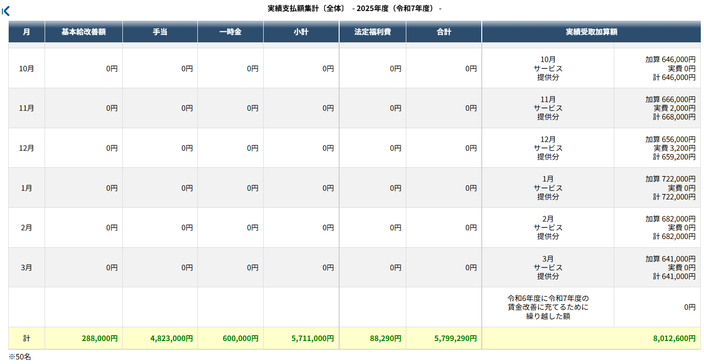Screen dimensions: 704x364
Task: Click the 基本給改善額 column header
Action: (84, 32)
